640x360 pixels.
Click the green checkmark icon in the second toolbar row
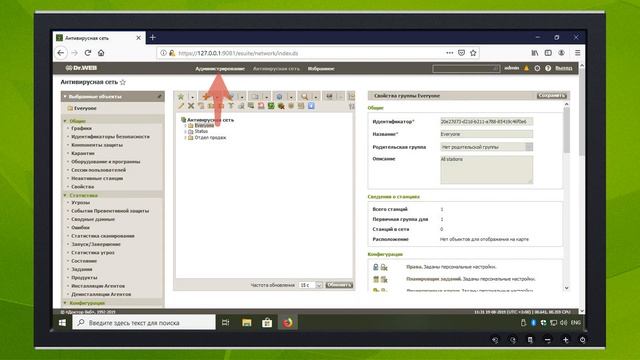(x=271, y=106)
